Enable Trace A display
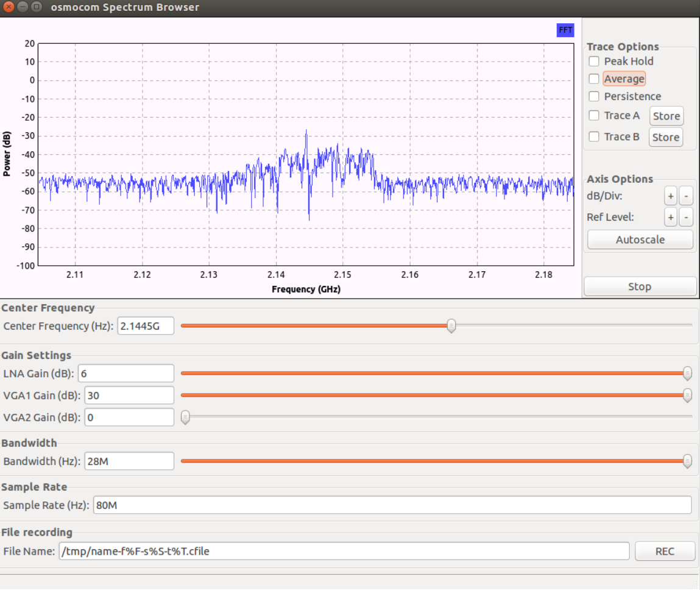The width and height of the screenshot is (700, 590). (594, 116)
